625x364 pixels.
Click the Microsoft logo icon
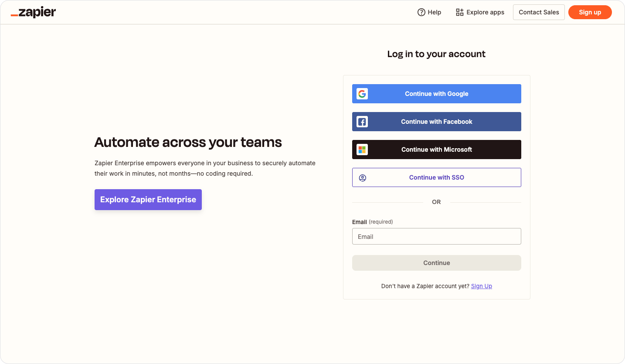362,150
